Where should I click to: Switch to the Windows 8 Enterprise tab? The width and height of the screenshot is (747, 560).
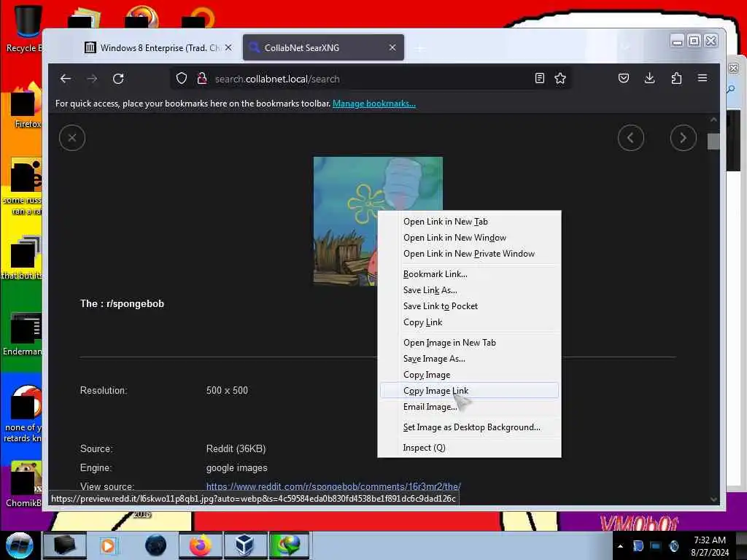click(158, 47)
